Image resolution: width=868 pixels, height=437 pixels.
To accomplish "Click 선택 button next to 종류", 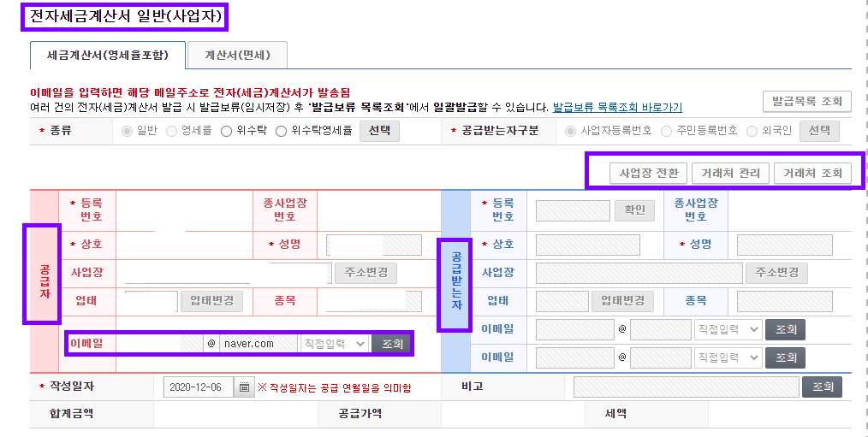I will coord(379,131).
